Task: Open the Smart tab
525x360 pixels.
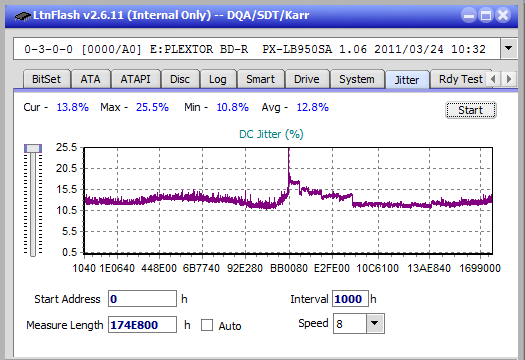Action: [x=260, y=79]
